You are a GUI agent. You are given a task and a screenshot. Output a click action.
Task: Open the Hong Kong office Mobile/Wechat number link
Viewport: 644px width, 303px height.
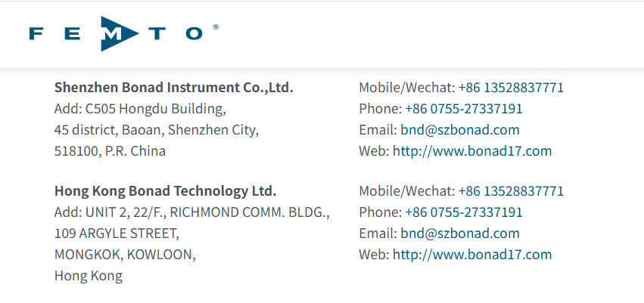[511, 190]
